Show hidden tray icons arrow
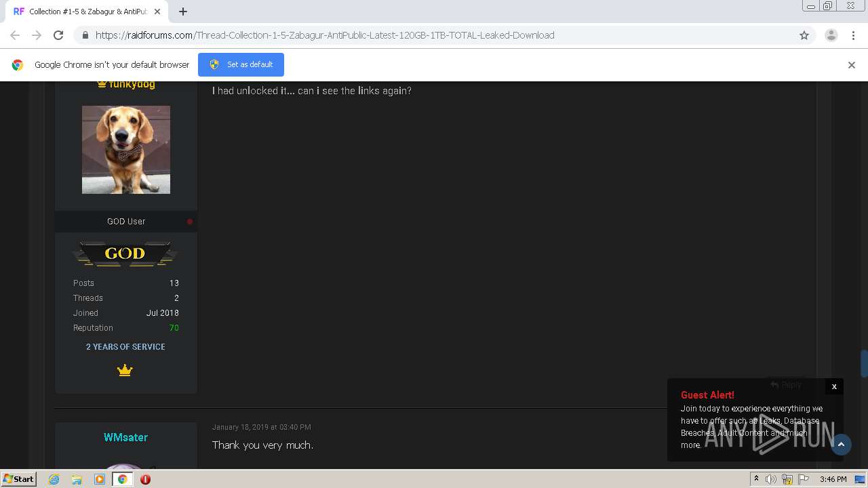868x488 pixels. point(756,479)
